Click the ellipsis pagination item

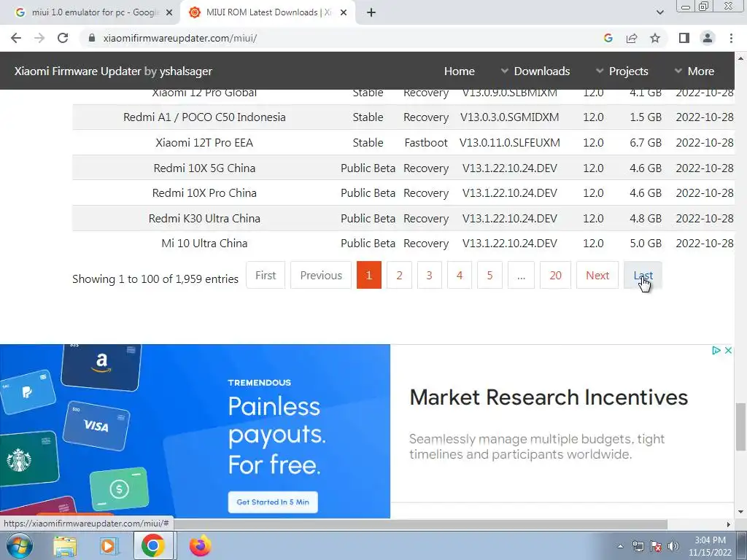[521, 275]
